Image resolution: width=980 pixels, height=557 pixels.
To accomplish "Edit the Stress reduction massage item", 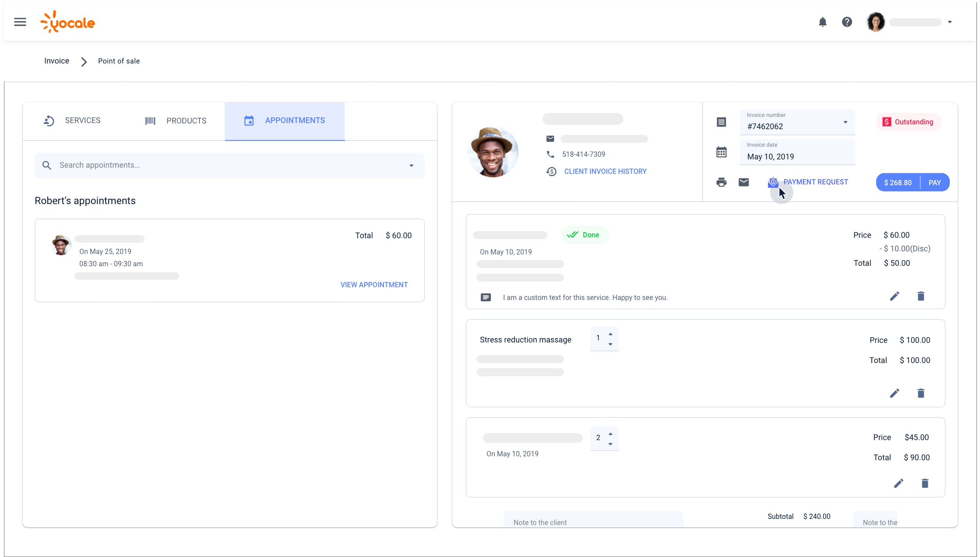I will [895, 393].
